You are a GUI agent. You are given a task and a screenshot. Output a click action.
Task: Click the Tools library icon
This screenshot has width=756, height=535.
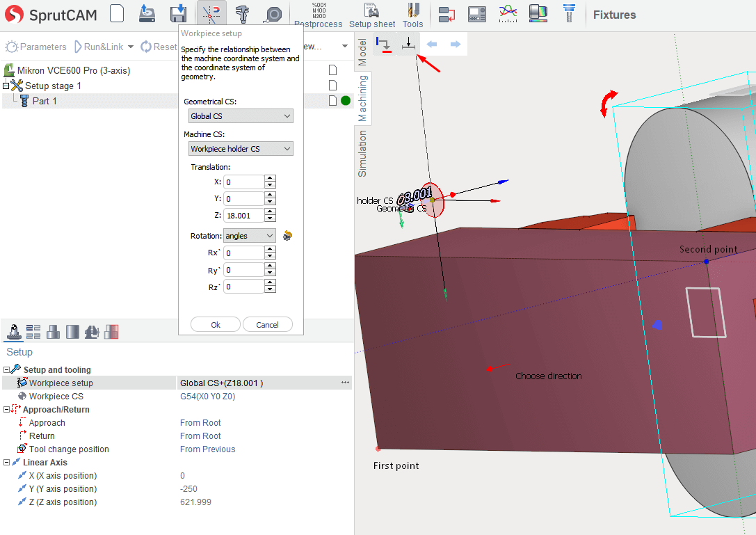click(412, 15)
